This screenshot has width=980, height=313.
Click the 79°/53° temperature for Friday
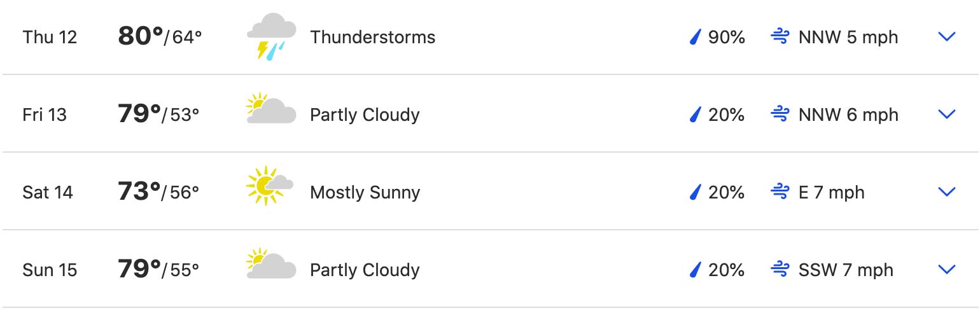tap(158, 115)
